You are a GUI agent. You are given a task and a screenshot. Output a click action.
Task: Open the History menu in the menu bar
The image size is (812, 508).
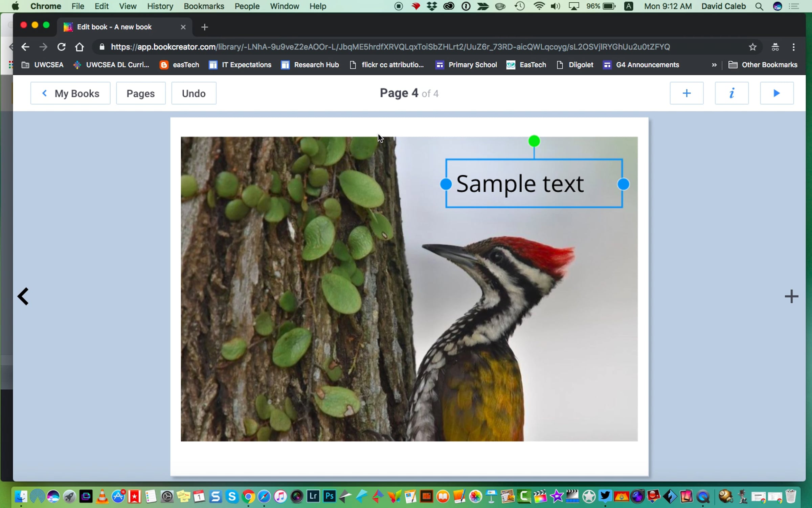(160, 6)
